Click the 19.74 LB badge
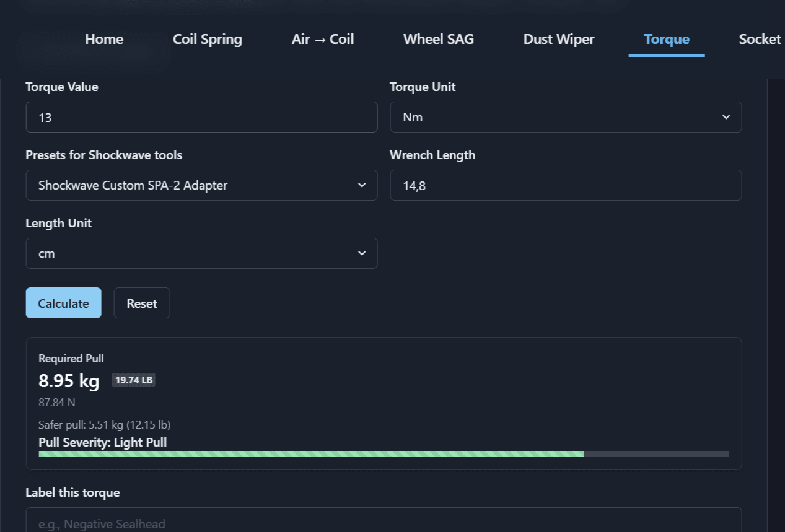The width and height of the screenshot is (785, 532). pos(133,380)
